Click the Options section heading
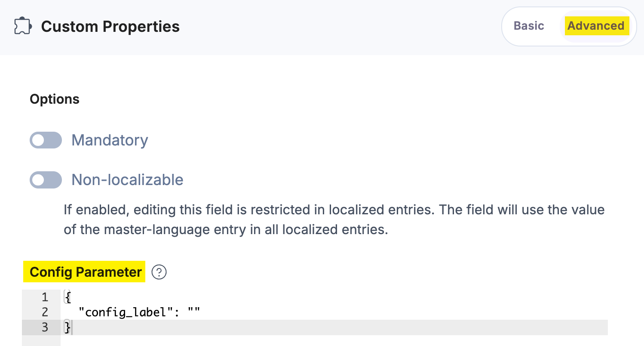Viewport: 644px width, 346px height. pos(54,99)
